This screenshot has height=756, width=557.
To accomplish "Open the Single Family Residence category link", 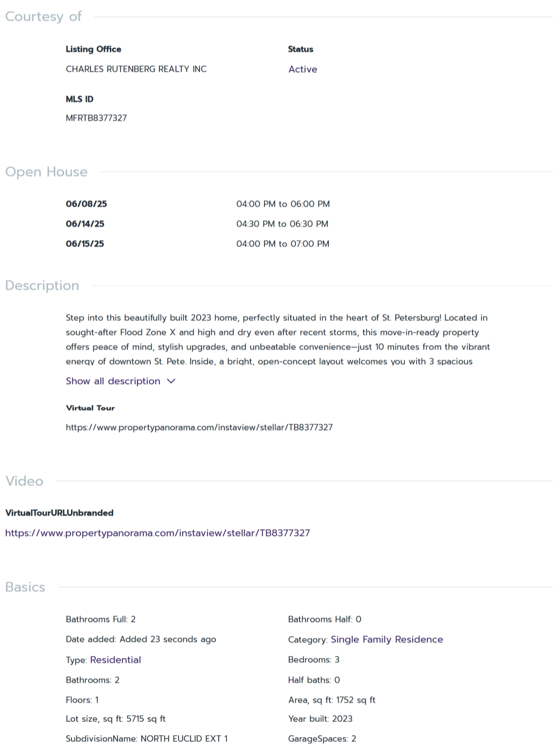I will point(386,639).
